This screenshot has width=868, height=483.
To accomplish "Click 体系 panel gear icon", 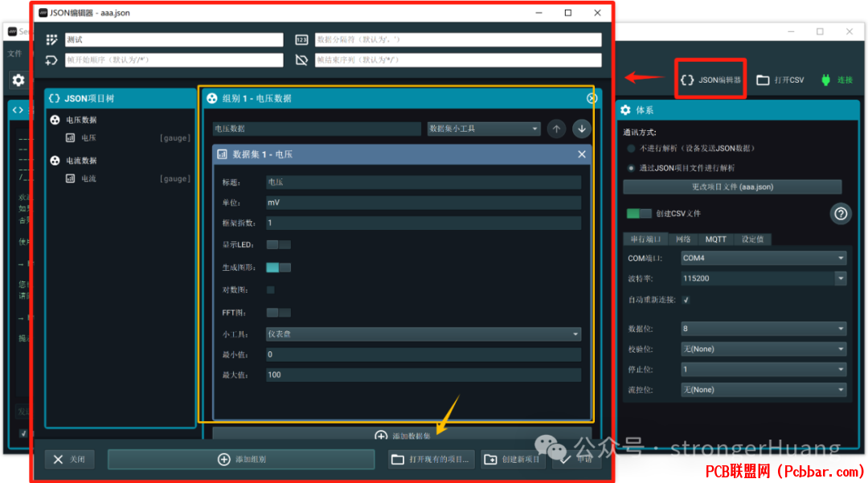I will [625, 109].
